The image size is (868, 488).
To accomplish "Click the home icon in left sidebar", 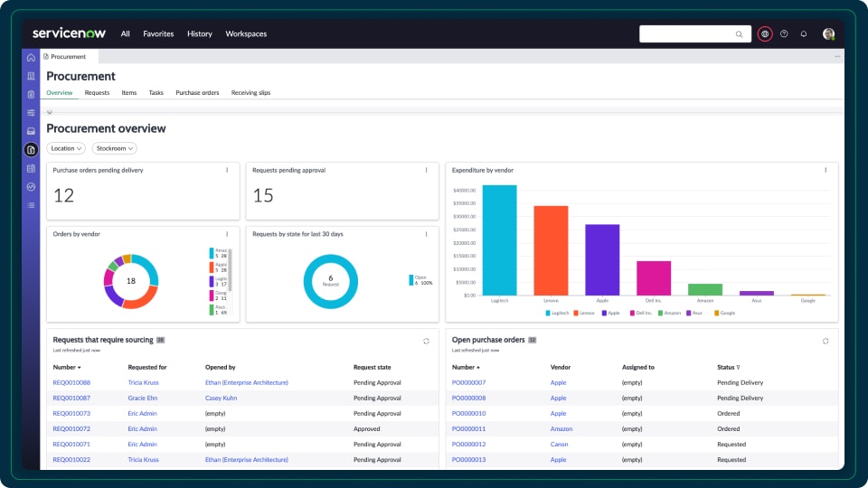I will [x=31, y=57].
